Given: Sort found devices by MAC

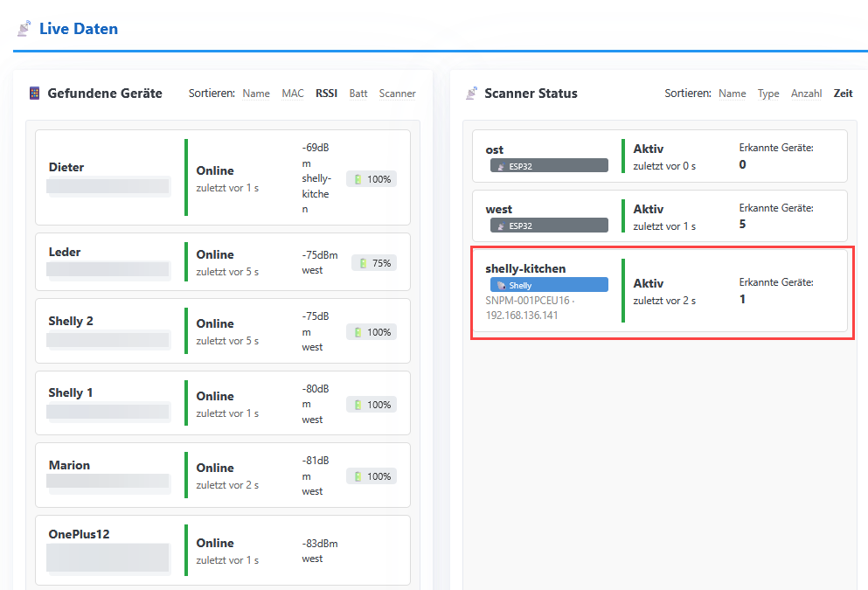Looking at the screenshot, I should click(x=293, y=94).
